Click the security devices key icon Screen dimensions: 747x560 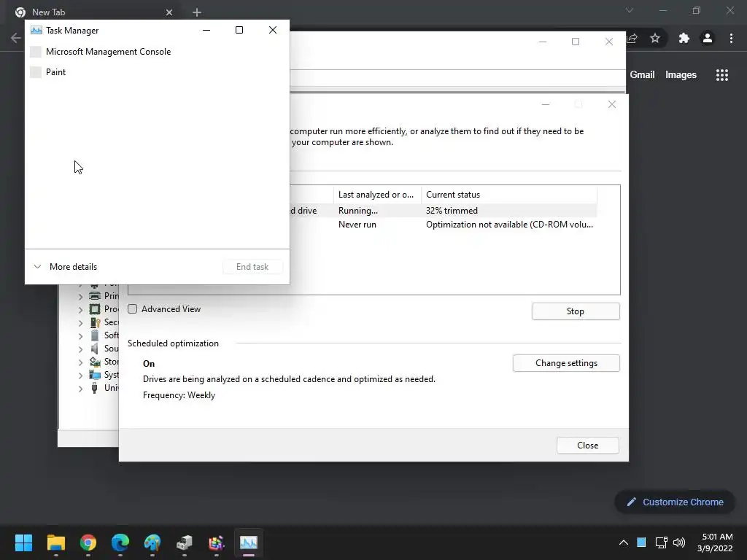tap(95, 322)
